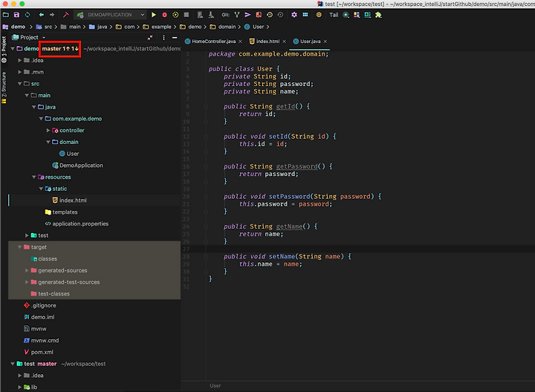Viewport: 535px width, 392px height.
Task: Open the Z: Structure side tool window tab
Action: (4, 88)
